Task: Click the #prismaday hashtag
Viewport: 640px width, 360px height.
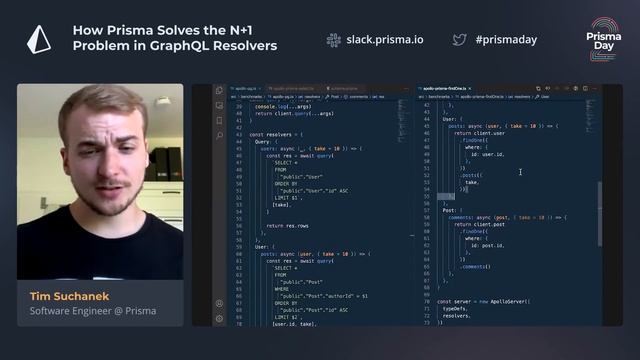Action: click(506, 40)
